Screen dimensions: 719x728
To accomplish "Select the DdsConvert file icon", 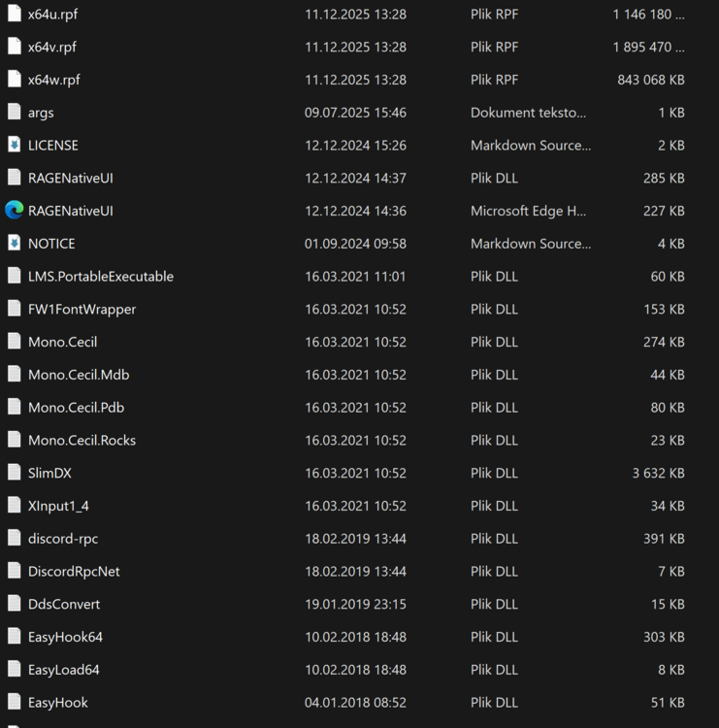I will point(15,604).
